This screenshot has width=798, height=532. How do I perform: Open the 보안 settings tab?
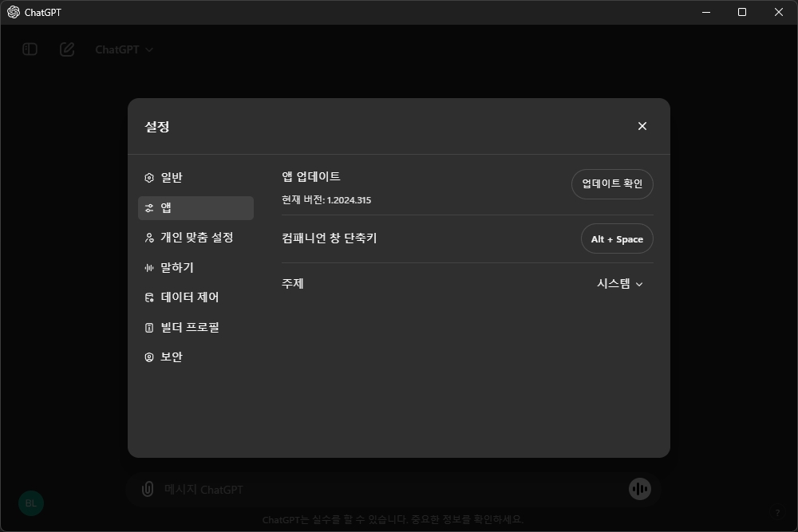(196, 357)
